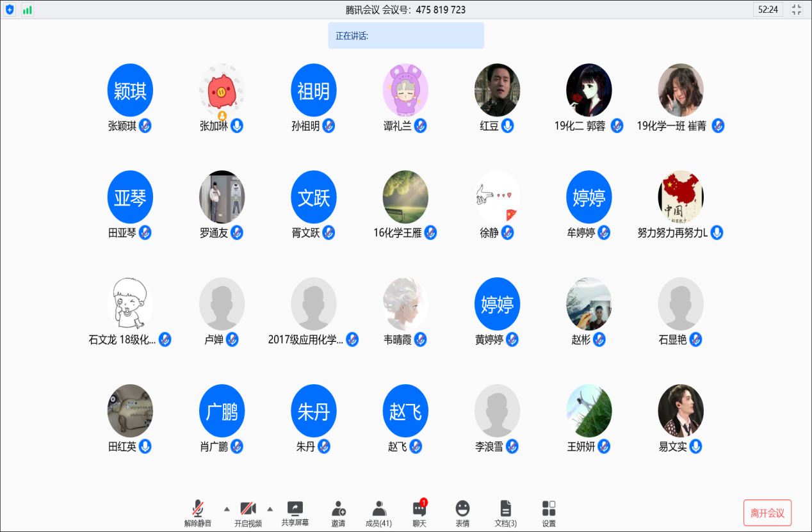Click the name label 16化学王雁

click(x=397, y=233)
